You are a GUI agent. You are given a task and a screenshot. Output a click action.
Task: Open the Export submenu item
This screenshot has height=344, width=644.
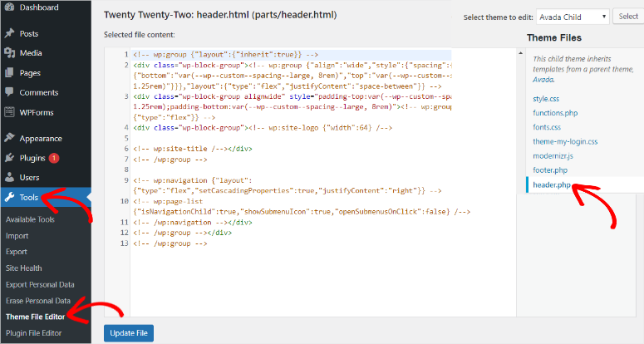click(x=17, y=252)
